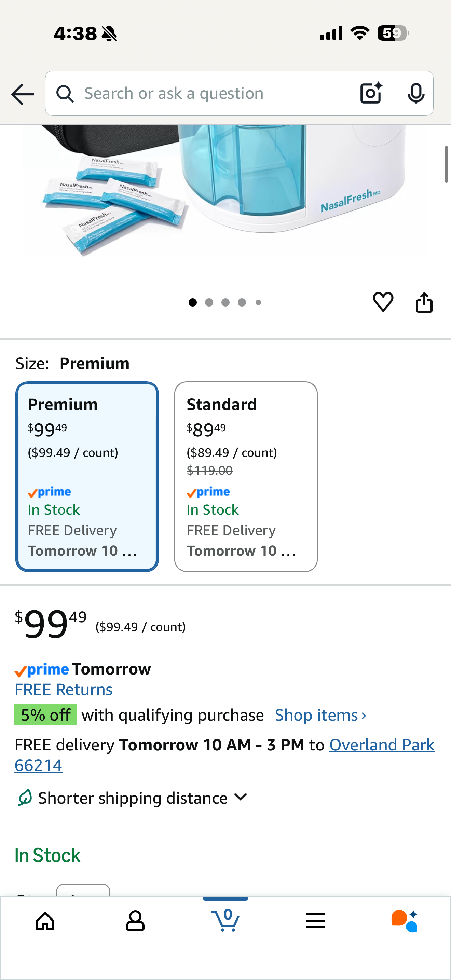Go to Home tab icon
The image size is (451, 980).
[x=45, y=921]
